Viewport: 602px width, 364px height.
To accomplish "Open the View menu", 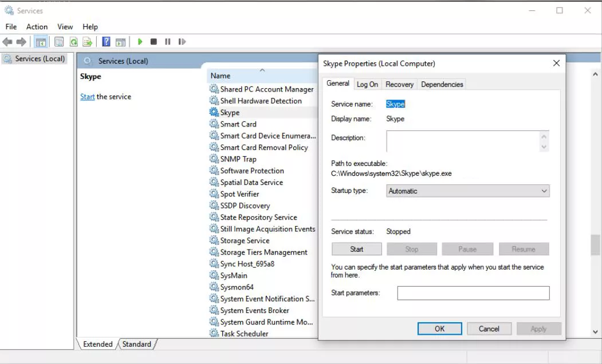I will [65, 27].
